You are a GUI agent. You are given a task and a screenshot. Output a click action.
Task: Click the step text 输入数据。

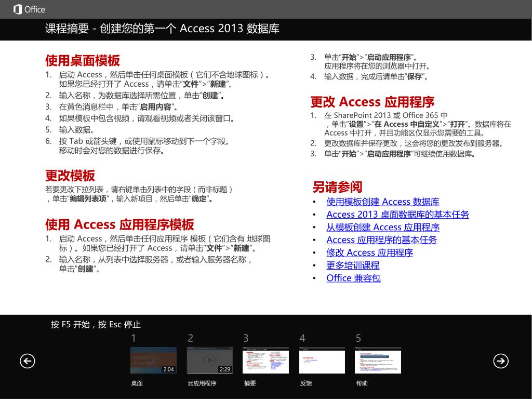pyautogui.click(x=77, y=130)
